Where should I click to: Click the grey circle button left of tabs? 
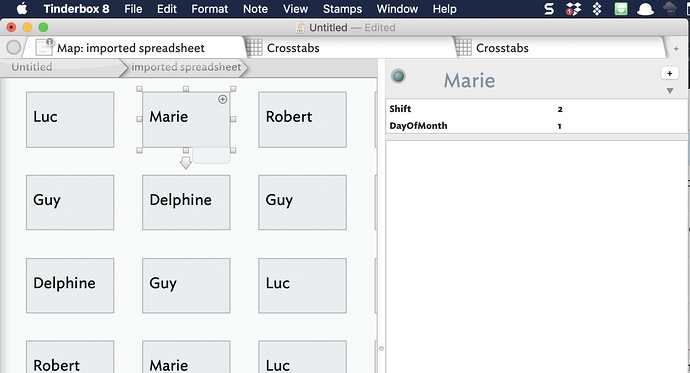[14, 47]
